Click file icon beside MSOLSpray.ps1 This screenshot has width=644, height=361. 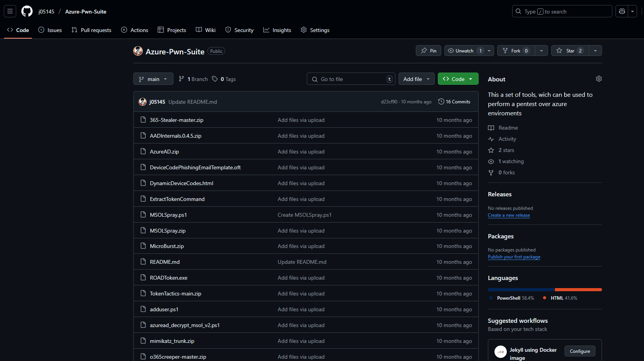point(143,214)
